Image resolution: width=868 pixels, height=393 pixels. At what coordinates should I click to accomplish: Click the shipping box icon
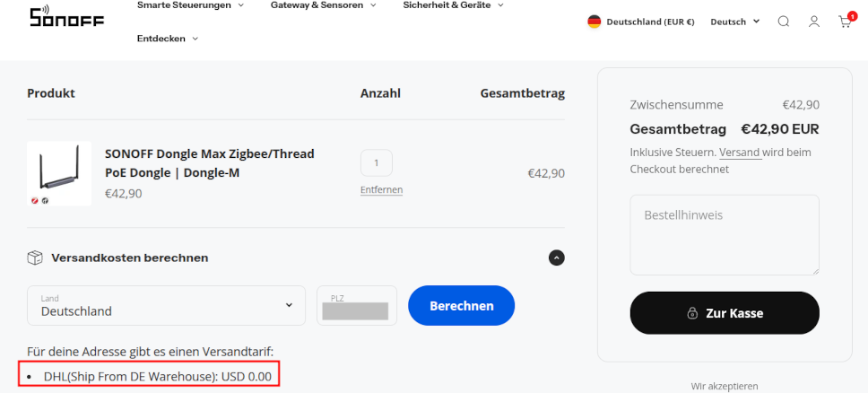(35, 258)
